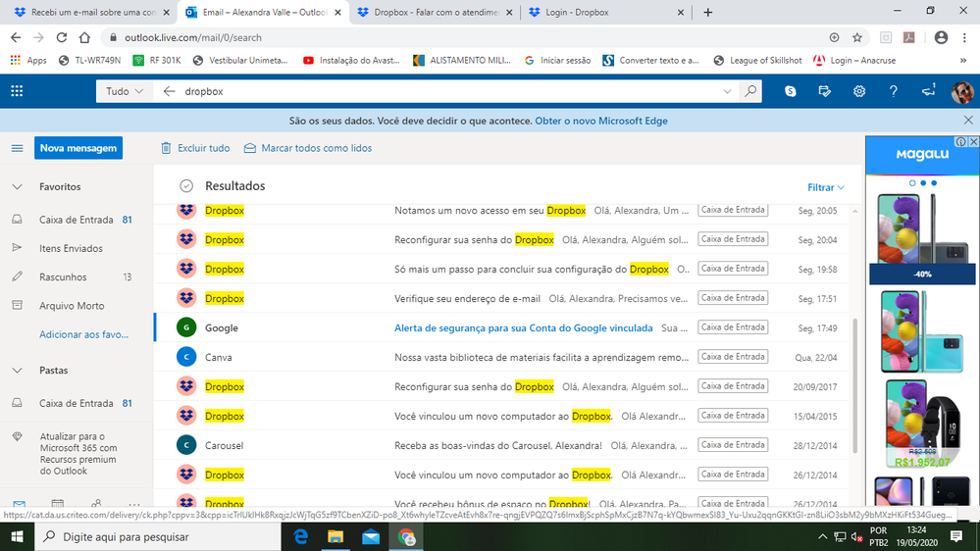Image resolution: width=980 pixels, height=551 pixels.
Task: Toggle the navigation pane hamburger menu
Action: (17, 148)
